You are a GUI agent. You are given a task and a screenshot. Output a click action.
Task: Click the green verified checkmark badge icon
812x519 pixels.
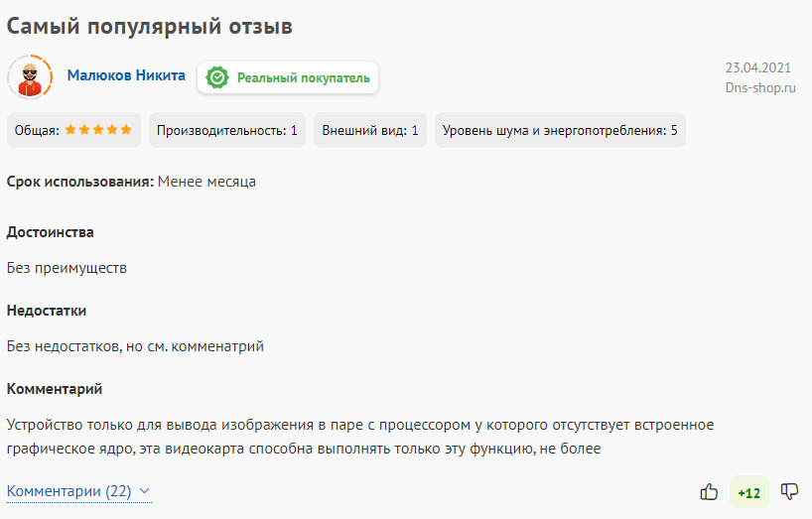216,77
